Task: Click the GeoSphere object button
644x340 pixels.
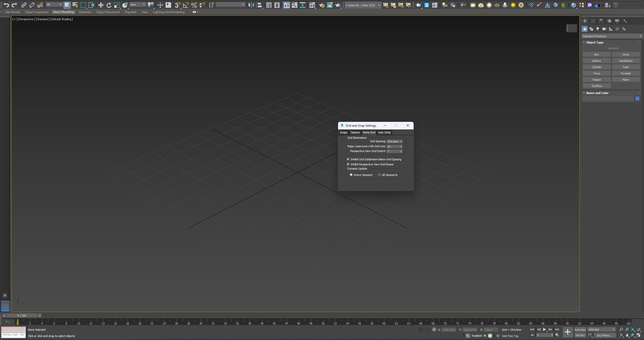Action: click(626, 61)
